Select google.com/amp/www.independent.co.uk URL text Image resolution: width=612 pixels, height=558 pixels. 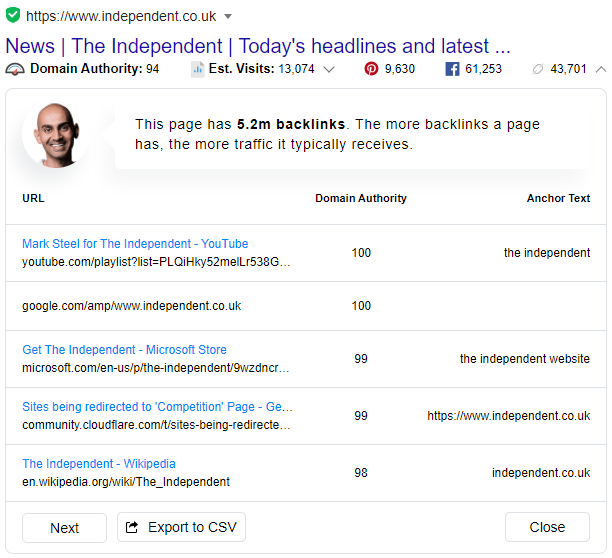(x=132, y=306)
